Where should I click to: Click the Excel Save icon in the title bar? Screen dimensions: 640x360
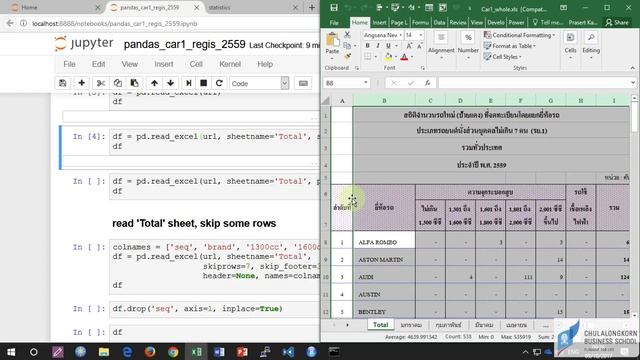click(x=333, y=8)
